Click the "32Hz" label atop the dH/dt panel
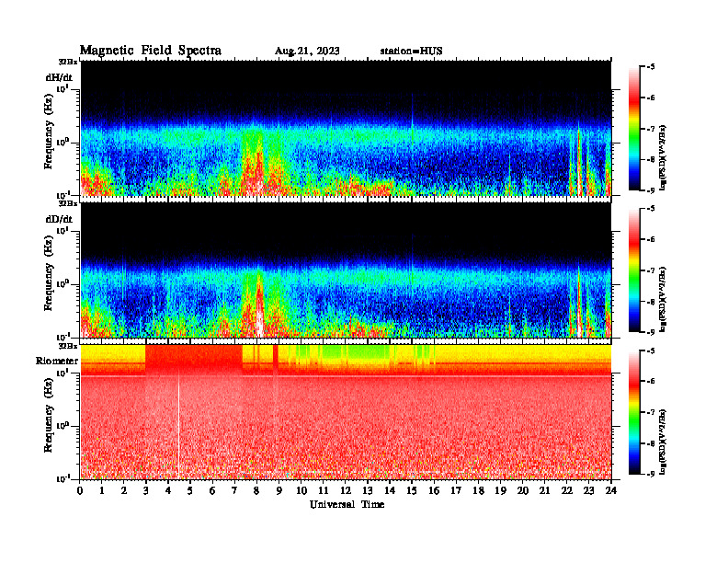Image resolution: width=728 pixels, height=563 pixels. (68, 62)
